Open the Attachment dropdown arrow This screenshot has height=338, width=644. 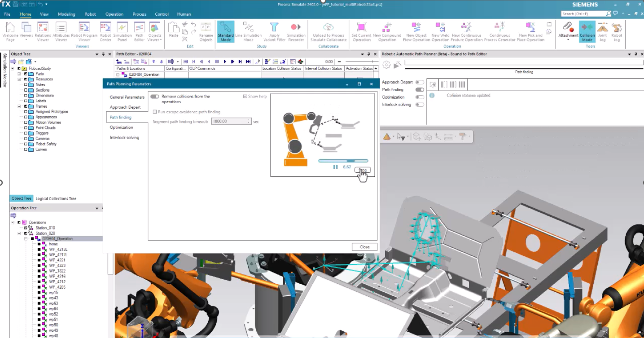tap(568, 40)
